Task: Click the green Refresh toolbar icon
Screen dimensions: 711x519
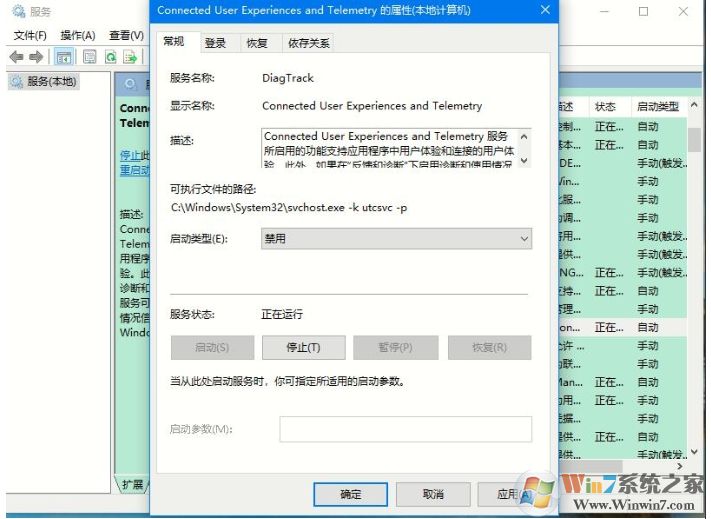Action: coord(111,57)
